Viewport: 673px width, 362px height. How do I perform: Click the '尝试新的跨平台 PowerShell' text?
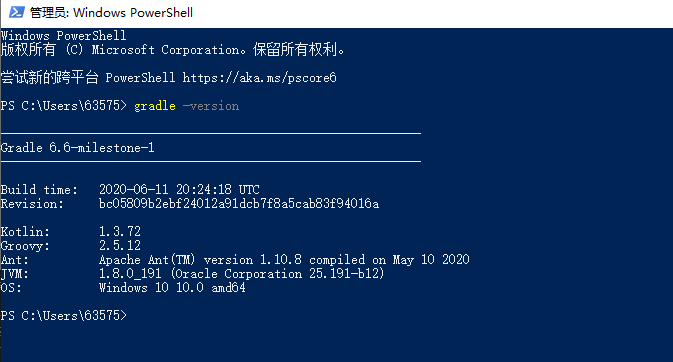pyautogui.click(x=88, y=78)
